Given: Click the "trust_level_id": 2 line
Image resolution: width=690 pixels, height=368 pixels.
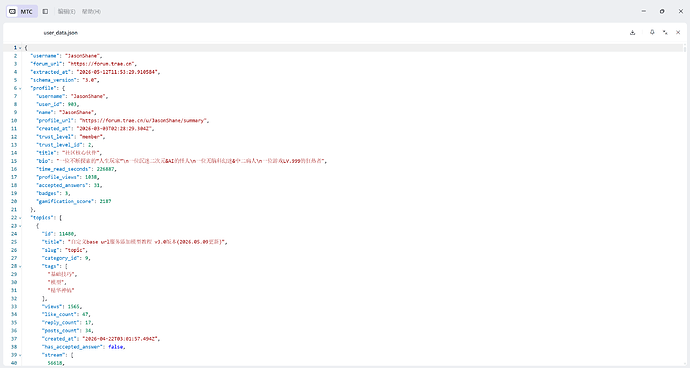Looking at the screenshot, I should tap(65, 145).
